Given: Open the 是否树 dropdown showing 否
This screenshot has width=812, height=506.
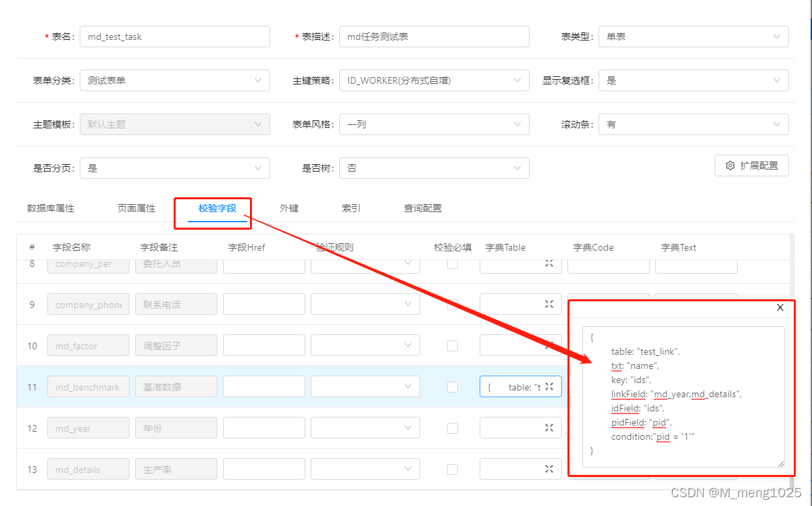Looking at the screenshot, I should tap(434, 168).
